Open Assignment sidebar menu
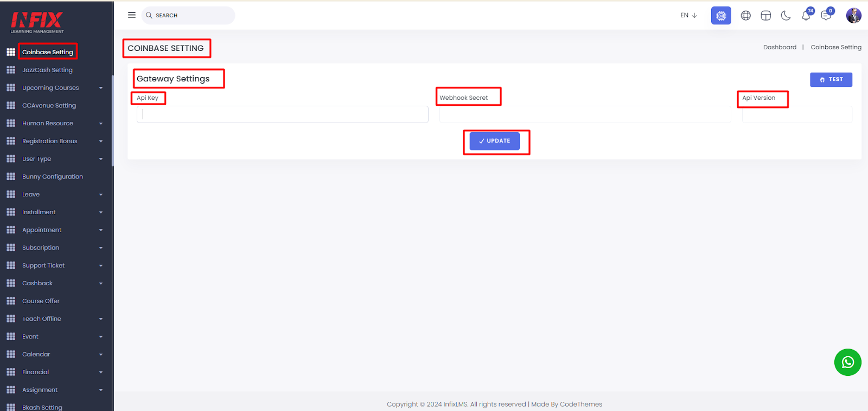Screen dimensions: 868x411 [40, 390]
